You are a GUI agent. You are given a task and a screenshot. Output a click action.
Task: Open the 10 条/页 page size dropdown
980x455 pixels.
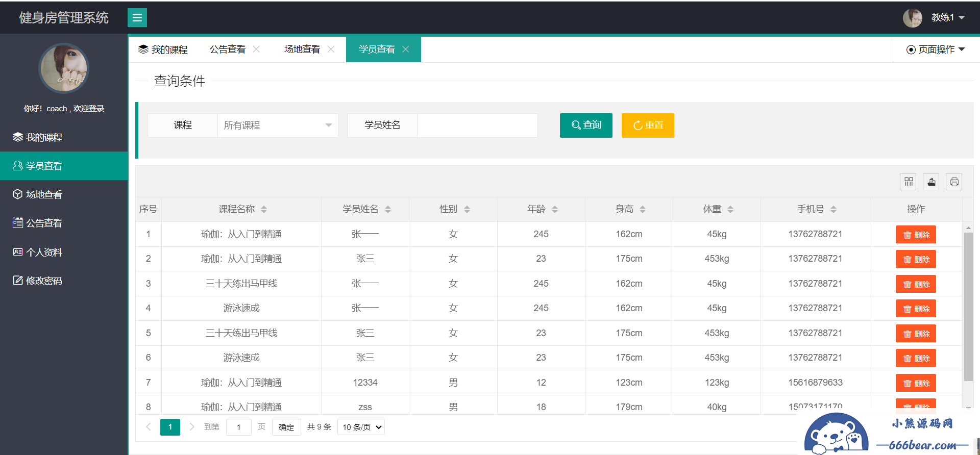(361, 427)
